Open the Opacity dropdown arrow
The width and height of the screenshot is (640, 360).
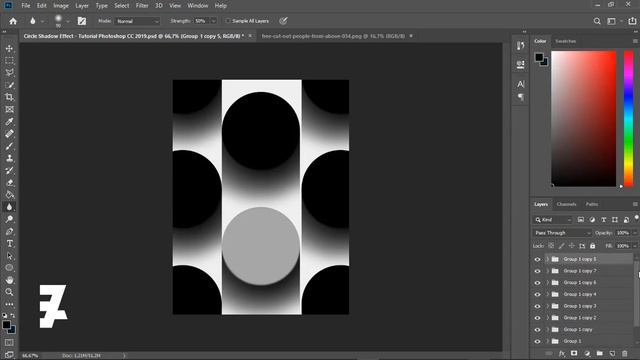point(635,233)
